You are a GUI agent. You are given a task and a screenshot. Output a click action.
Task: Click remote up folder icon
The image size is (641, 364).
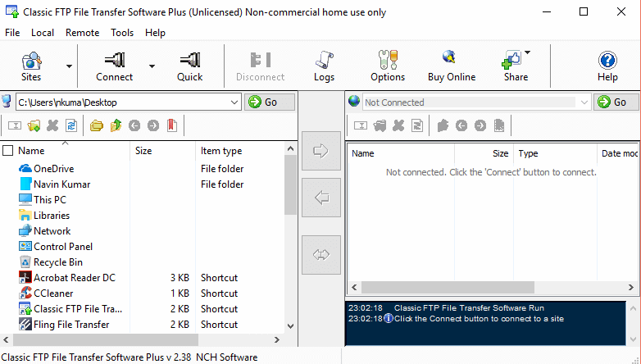coord(443,125)
